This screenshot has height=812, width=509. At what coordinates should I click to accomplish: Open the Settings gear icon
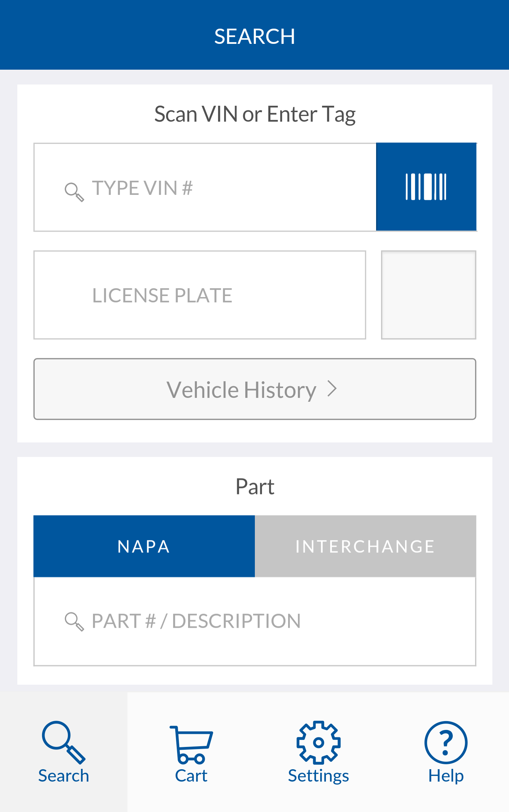pyautogui.click(x=318, y=742)
